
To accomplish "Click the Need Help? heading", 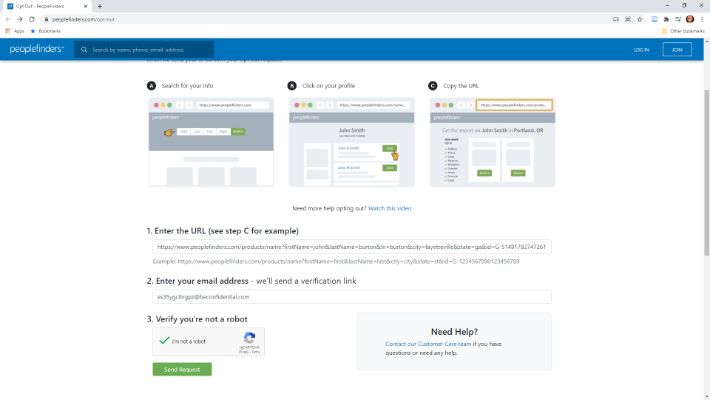I will (x=454, y=332).
